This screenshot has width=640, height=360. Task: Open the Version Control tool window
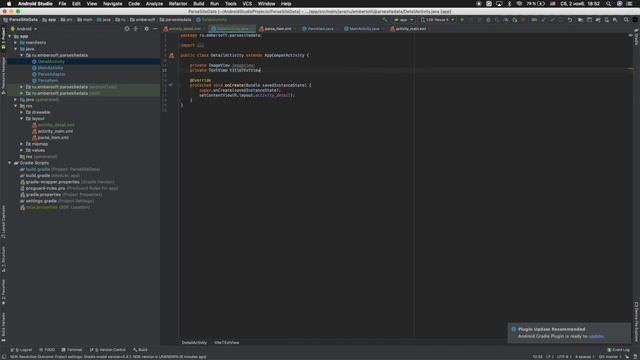click(x=108, y=350)
